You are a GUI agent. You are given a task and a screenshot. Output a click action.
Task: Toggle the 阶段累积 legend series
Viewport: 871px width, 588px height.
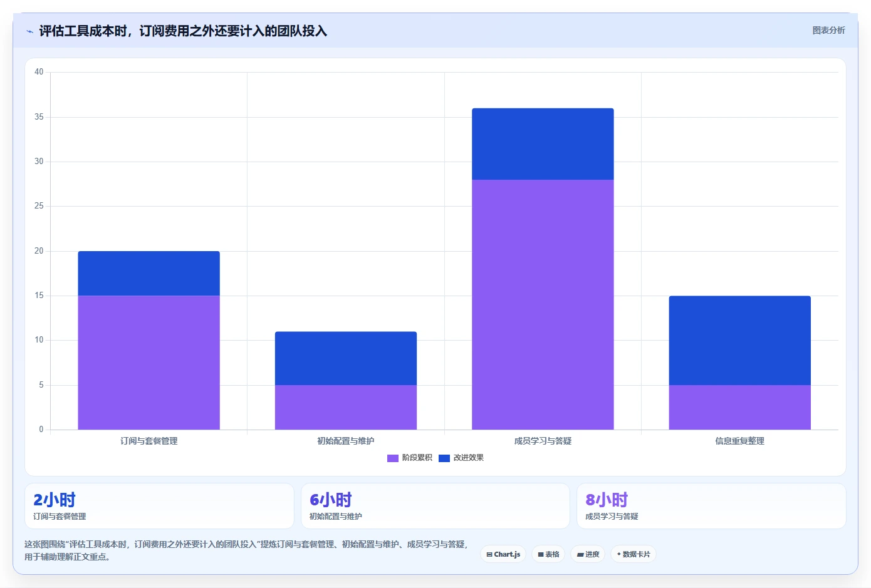click(410, 458)
